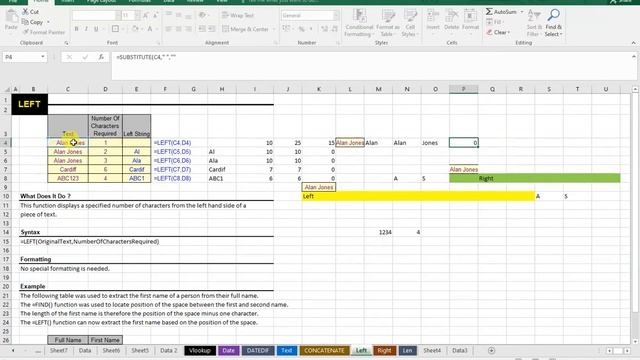Click the Accounting Number Format icon
Screen dimensions: 640x360
tap(286, 29)
